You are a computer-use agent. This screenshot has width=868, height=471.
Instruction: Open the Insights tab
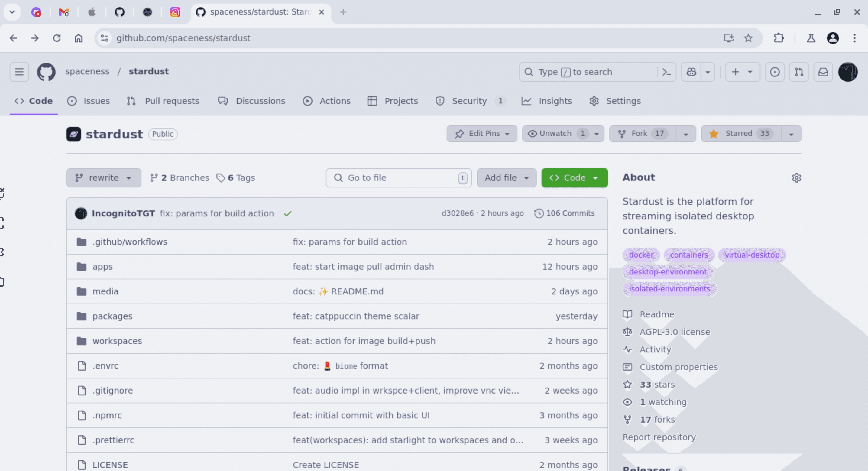[546, 101]
